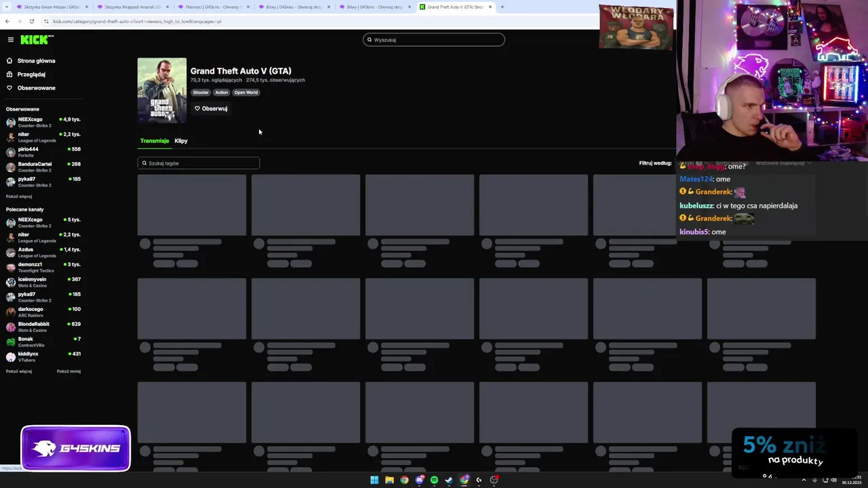
Task: Click darkocsgo avatar icon
Action: [x=11, y=312]
